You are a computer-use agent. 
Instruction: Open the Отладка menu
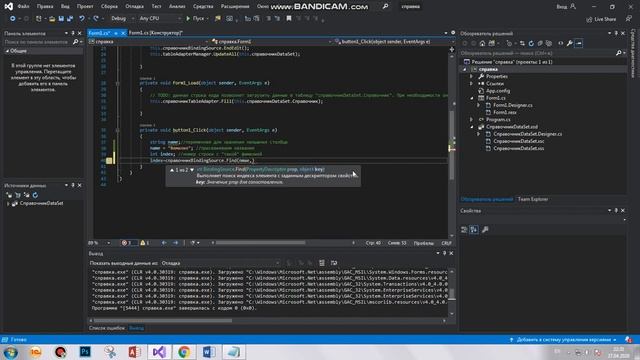pyautogui.click(x=134, y=7)
